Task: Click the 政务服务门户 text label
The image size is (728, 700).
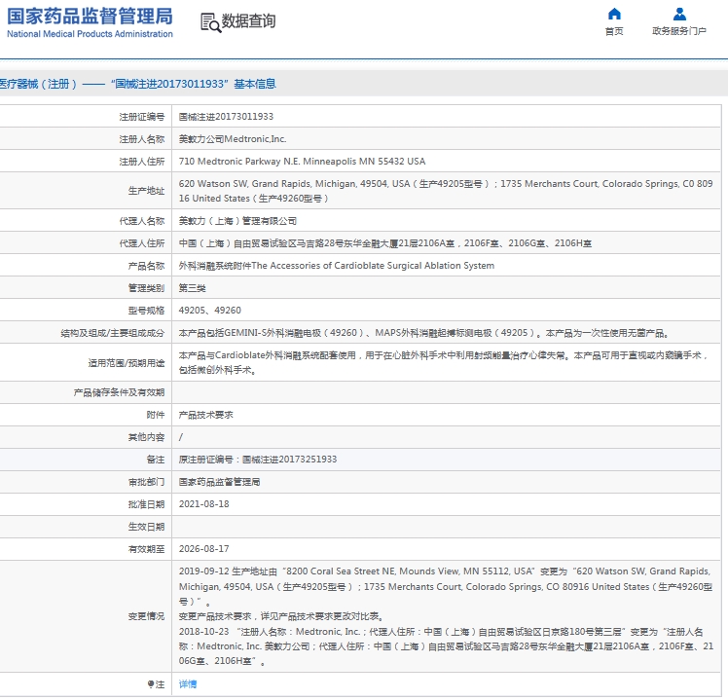Action: [679, 31]
